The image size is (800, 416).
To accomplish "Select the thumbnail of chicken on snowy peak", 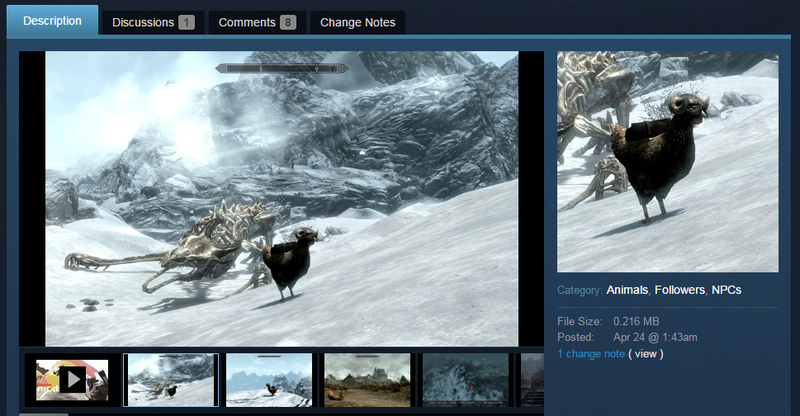I will (x=269, y=380).
